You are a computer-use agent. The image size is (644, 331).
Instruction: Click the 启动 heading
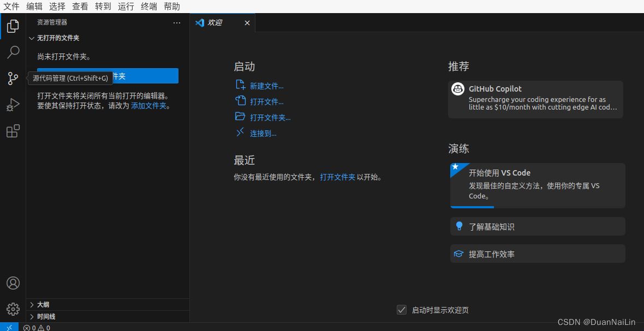245,67
